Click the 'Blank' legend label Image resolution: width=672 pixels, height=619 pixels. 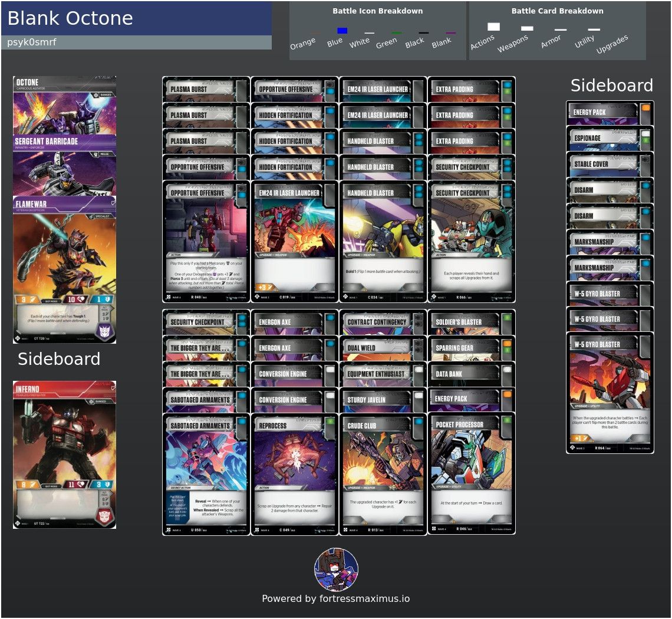coord(442,42)
